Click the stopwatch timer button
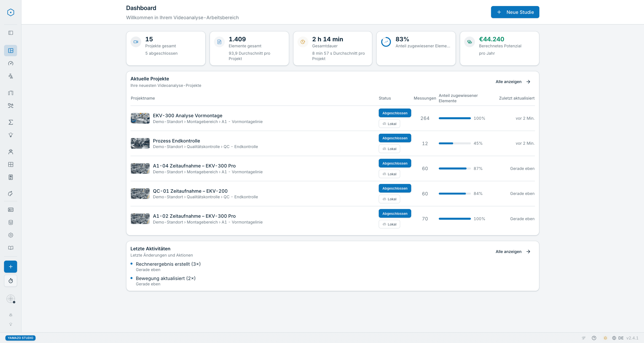The image size is (644, 343). click(11, 281)
